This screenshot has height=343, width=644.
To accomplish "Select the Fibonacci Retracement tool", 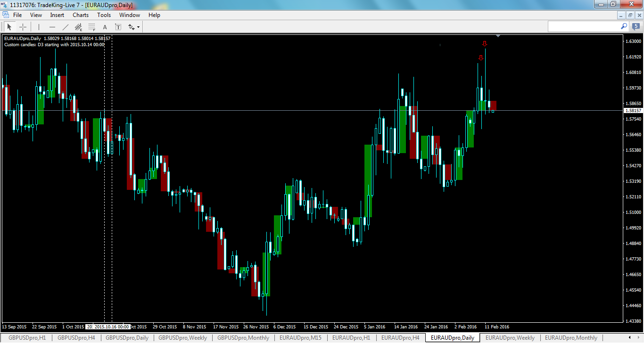I will [x=91, y=27].
